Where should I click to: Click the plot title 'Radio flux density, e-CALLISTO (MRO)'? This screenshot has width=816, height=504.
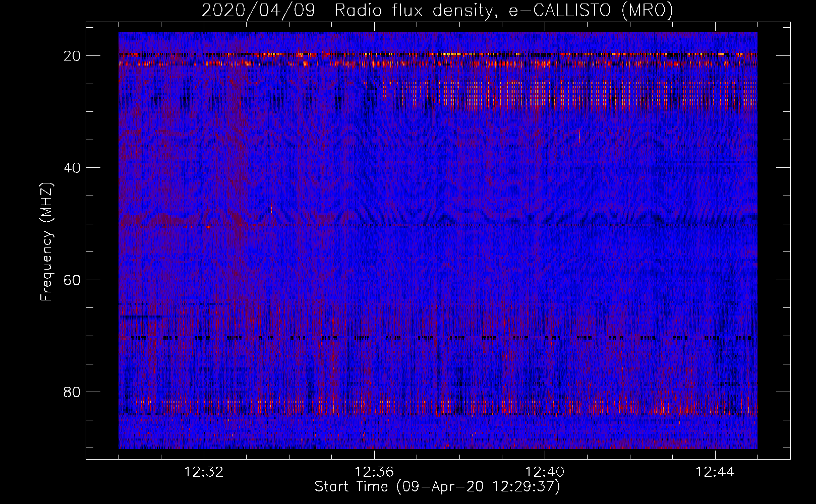[503, 11]
